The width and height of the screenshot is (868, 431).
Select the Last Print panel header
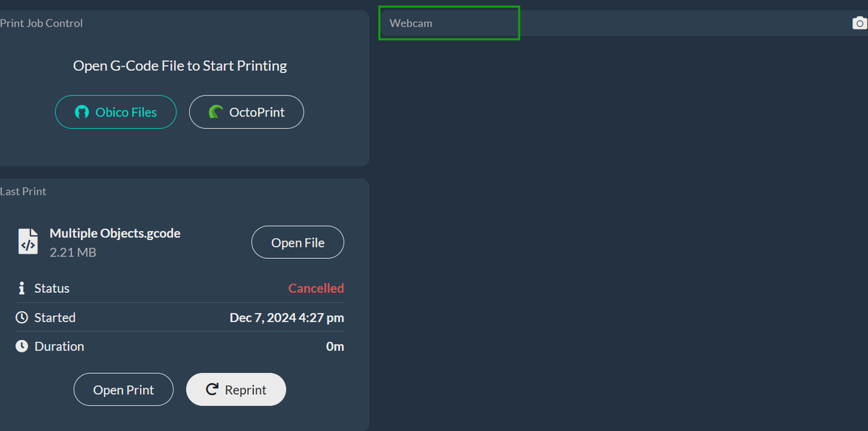pyautogui.click(x=23, y=192)
